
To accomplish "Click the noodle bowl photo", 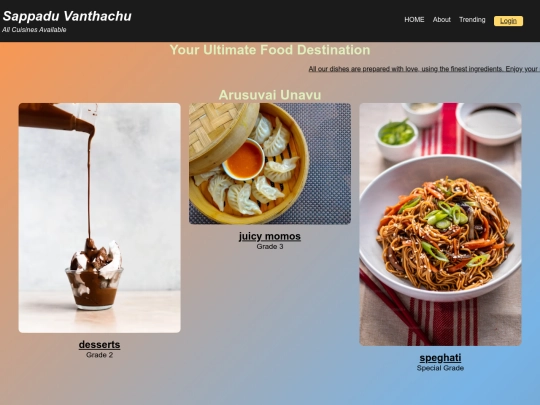I will pyautogui.click(x=440, y=224).
